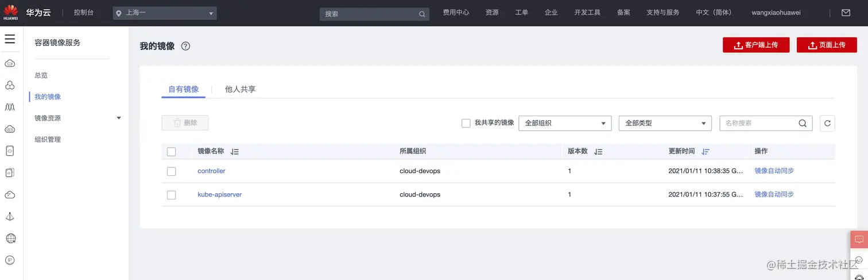Click the three-circles cluster icon in the left rail
868x280 pixels.
[10, 85]
